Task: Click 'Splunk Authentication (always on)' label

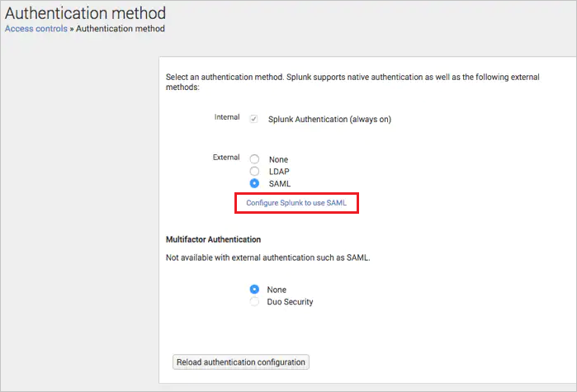Action: point(329,120)
